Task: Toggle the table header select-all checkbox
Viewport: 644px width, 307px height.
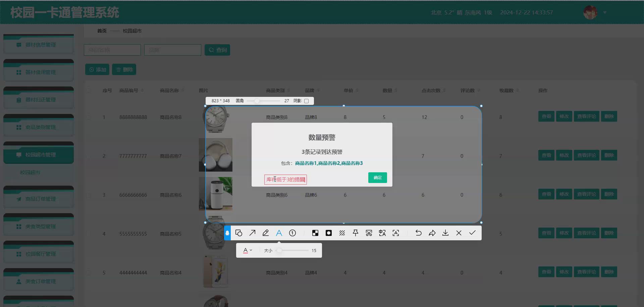Action: [x=89, y=90]
